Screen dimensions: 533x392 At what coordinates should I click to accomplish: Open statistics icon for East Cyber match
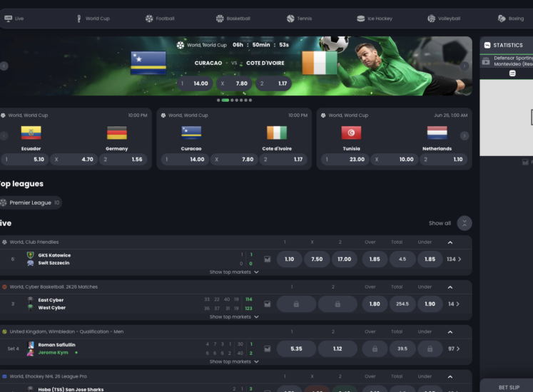(x=268, y=304)
